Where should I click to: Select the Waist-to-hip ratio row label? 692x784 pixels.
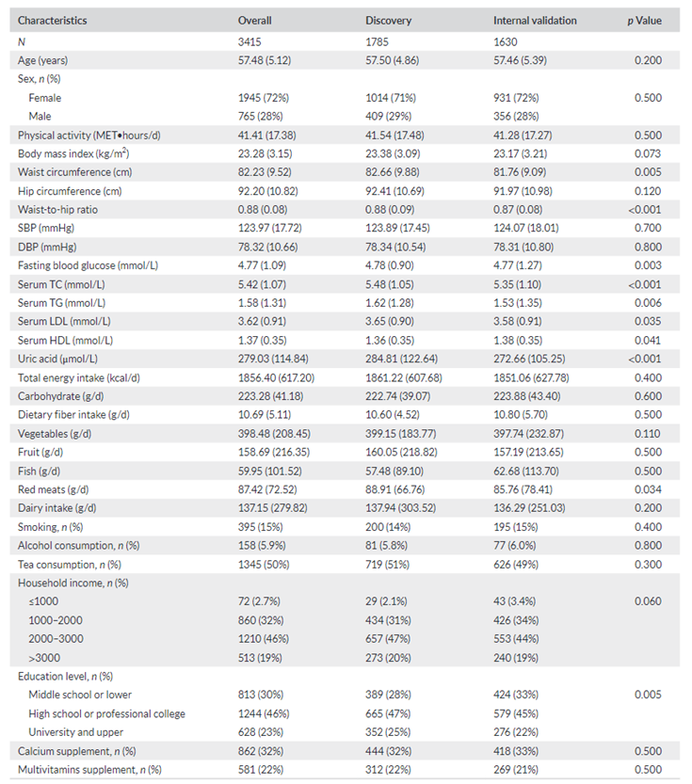(62, 209)
